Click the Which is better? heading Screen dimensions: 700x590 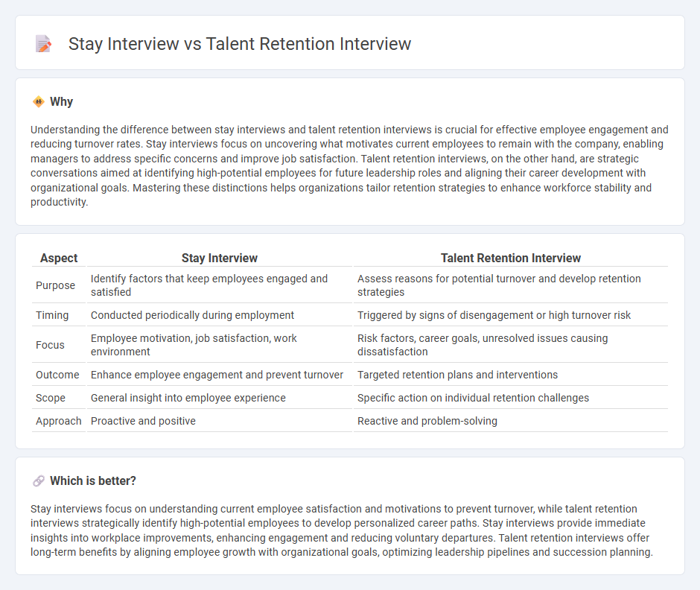pos(93,481)
